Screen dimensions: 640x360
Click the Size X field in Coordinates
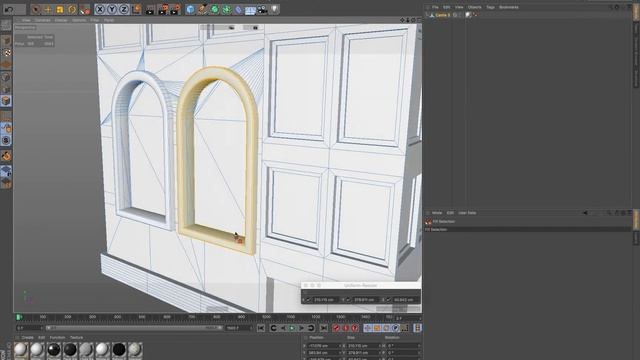[x=363, y=346]
